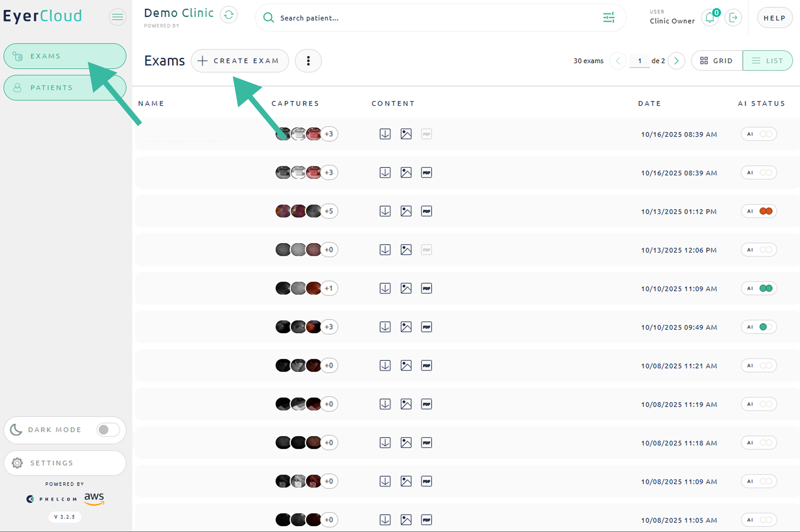Go to next page of exams
This screenshot has width=800, height=532.
(x=676, y=61)
